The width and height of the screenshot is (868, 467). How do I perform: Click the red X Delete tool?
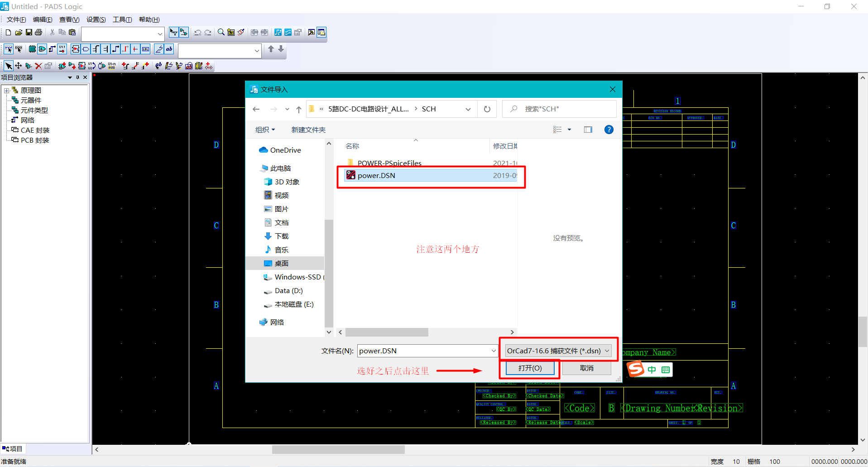38,66
